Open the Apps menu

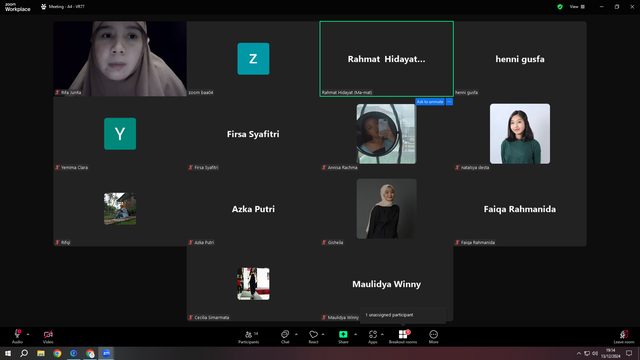373,336
